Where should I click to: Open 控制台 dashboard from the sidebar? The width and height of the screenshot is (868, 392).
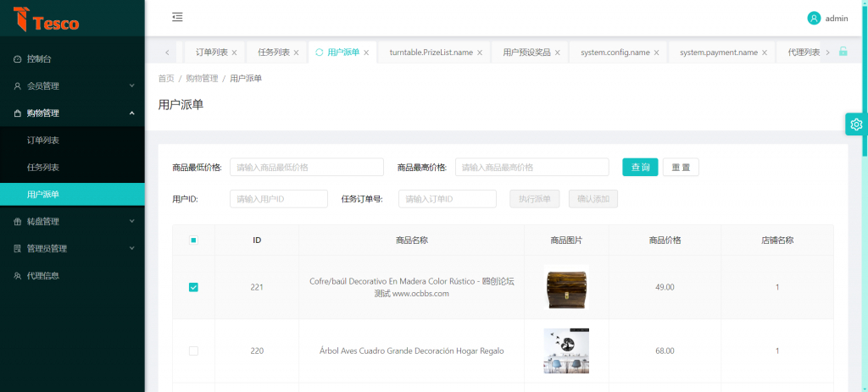[x=39, y=59]
